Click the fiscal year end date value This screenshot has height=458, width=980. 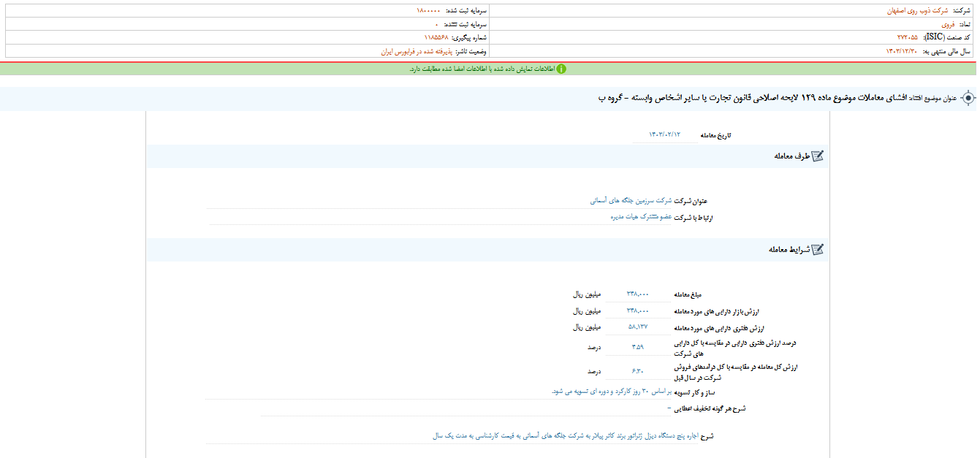[x=907, y=51]
